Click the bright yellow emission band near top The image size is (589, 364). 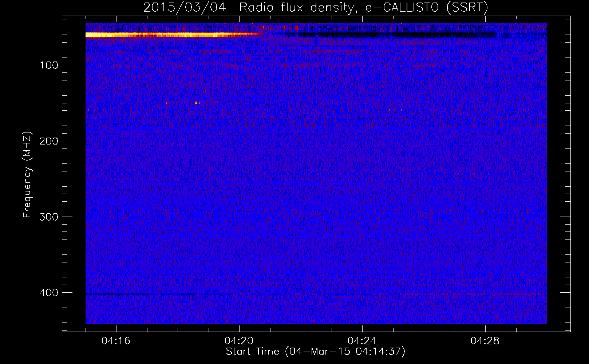coord(173,35)
